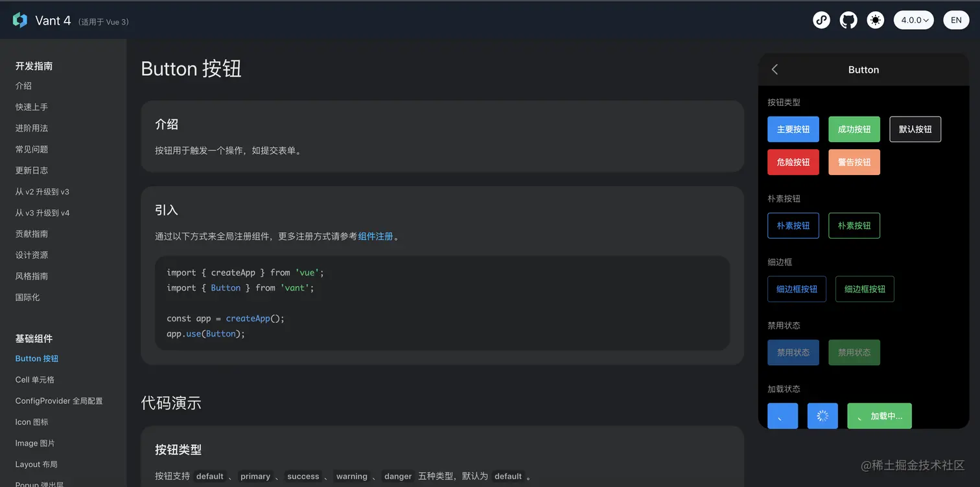Image resolution: width=980 pixels, height=487 pixels.
Task: Open 国际化 in the sidebar
Action: (x=28, y=297)
